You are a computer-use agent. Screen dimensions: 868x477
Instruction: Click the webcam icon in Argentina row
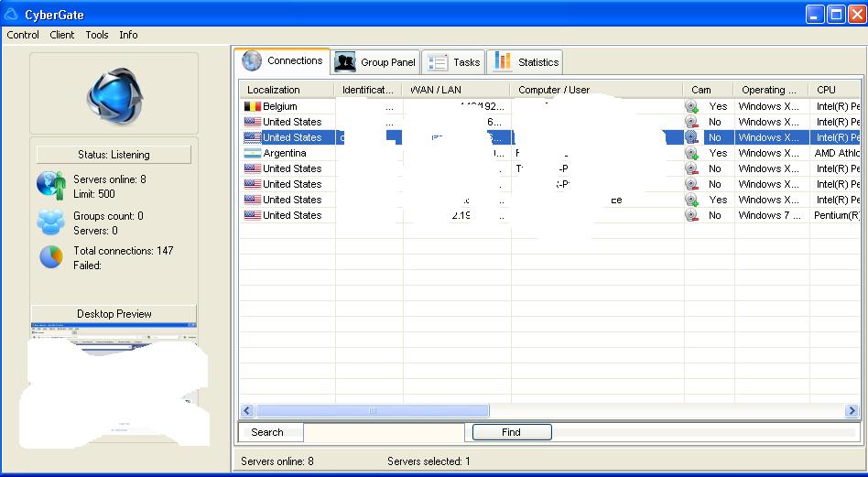[691, 153]
